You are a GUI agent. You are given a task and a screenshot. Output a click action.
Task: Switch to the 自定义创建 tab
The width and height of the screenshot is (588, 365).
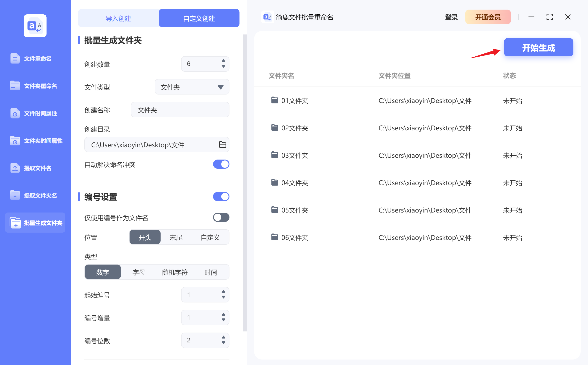click(199, 18)
